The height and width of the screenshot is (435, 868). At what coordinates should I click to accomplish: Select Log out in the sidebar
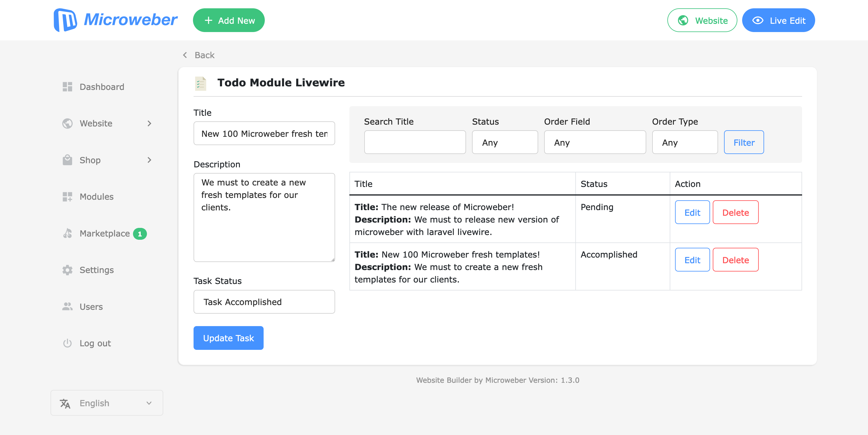[95, 343]
